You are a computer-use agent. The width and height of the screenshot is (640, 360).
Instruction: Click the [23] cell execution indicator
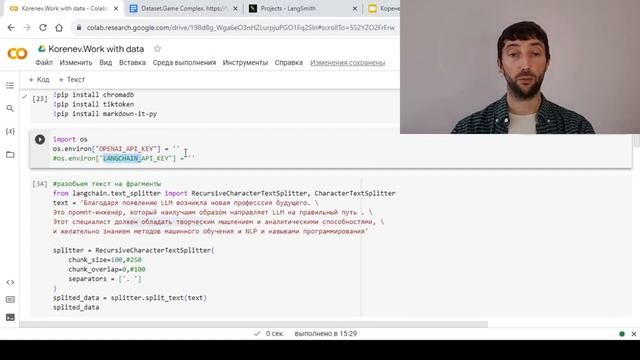click(x=40, y=98)
